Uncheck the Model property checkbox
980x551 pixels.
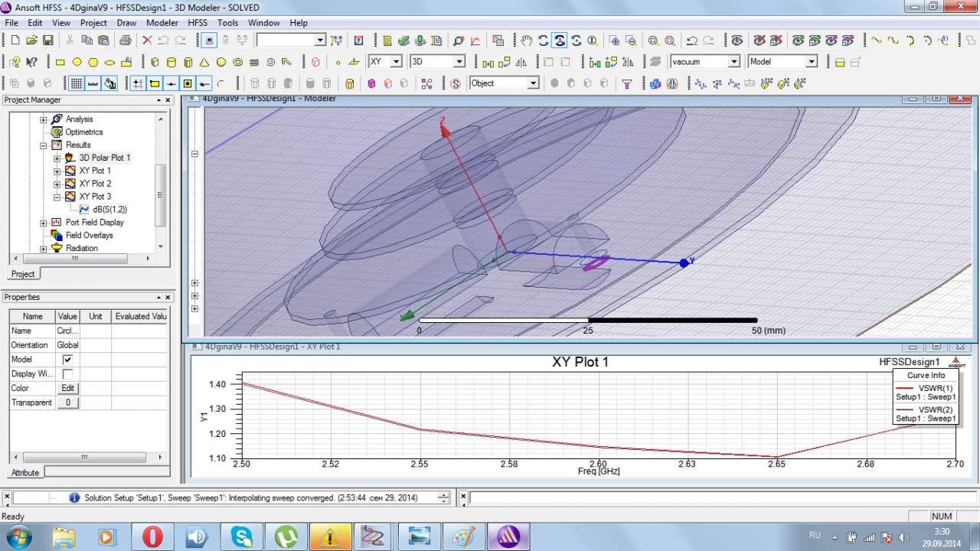point(67,360)
